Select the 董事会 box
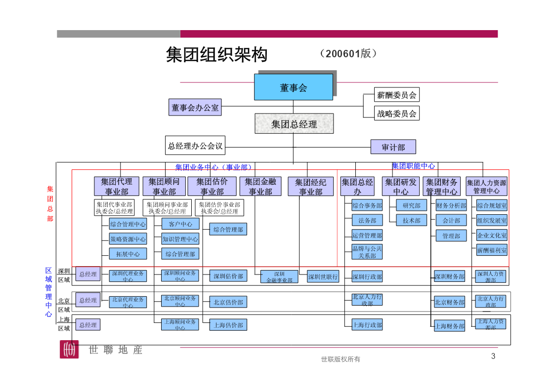Screen dimensions: 555x392 [294, 87]
